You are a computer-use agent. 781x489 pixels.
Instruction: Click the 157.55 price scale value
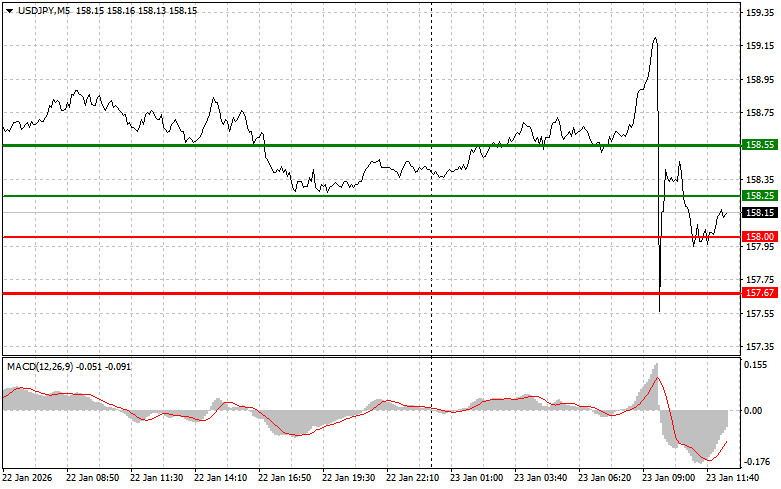760,314
